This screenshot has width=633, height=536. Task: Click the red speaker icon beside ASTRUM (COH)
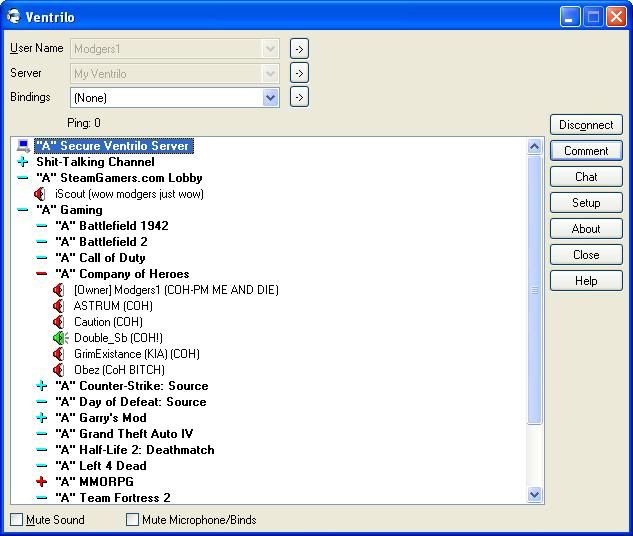click(x=59, y=306)
